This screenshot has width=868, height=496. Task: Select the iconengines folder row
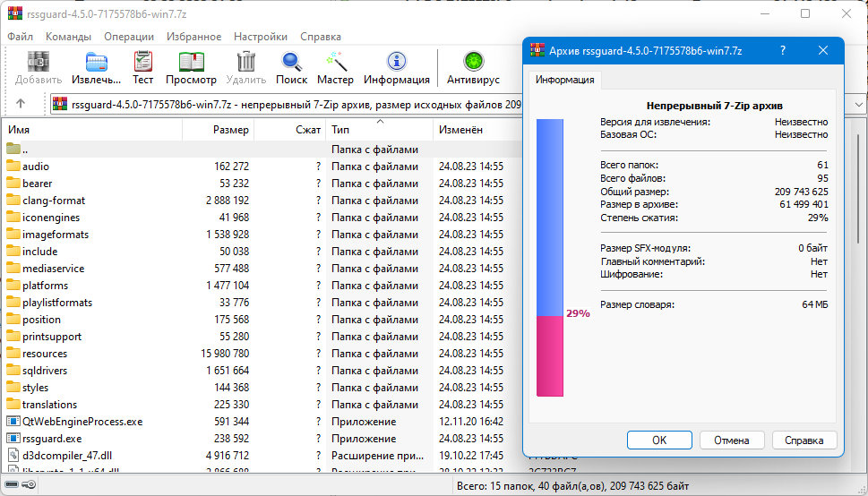coord(262,217)
